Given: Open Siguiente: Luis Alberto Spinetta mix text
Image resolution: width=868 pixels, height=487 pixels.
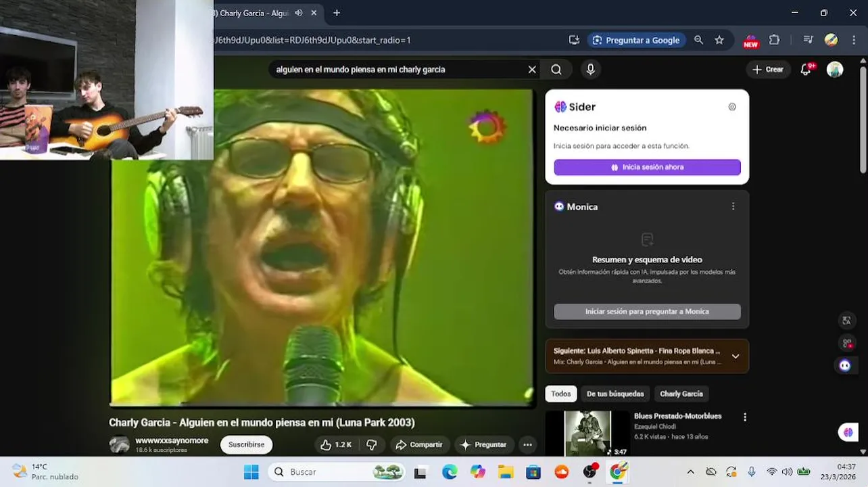Looking at the screenshot, I should [637, 351].
